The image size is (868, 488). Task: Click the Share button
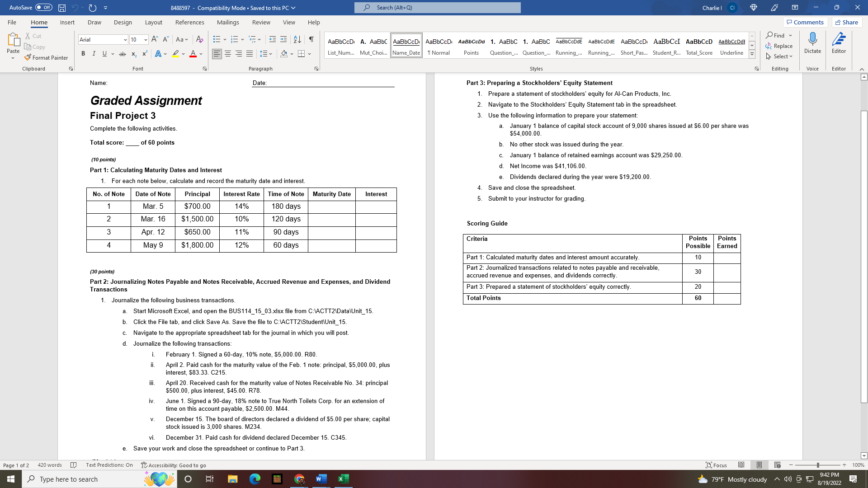coord(847,22)
